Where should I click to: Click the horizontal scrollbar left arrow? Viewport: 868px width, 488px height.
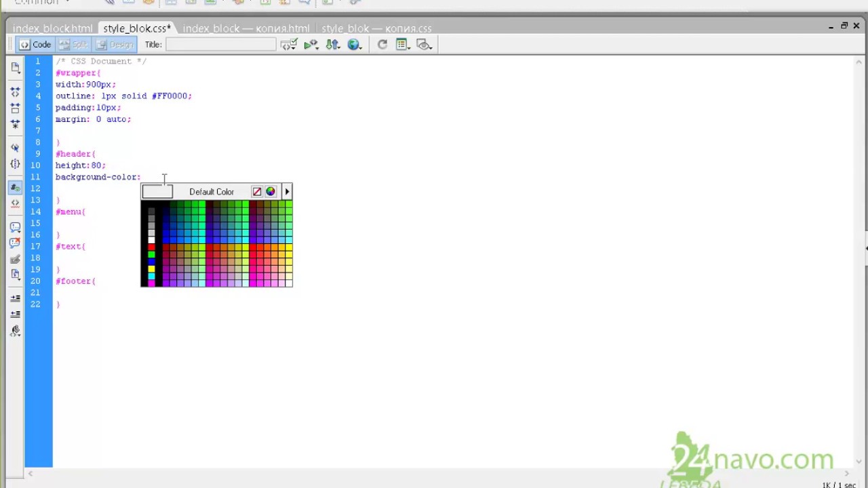(30, 474)
